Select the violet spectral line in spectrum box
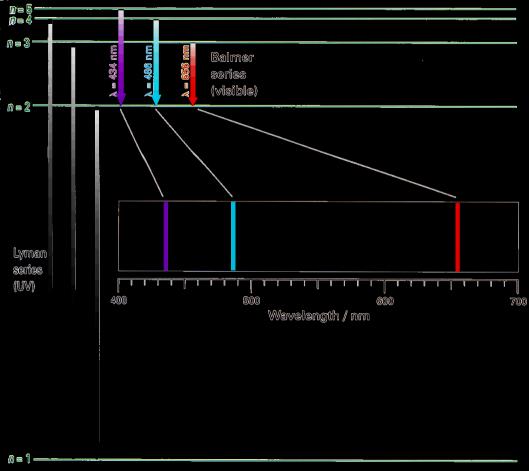The image size is (529, 471). pos(166,236)
